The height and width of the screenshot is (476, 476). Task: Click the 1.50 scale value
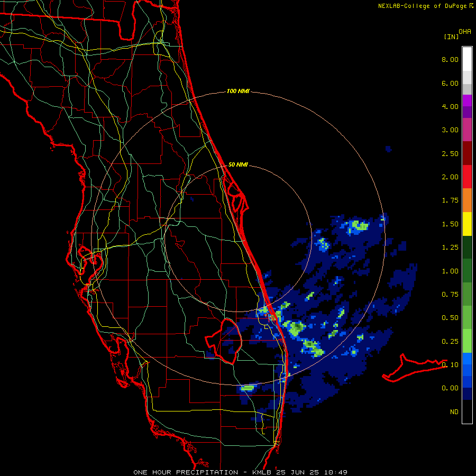tap(450, 224)
